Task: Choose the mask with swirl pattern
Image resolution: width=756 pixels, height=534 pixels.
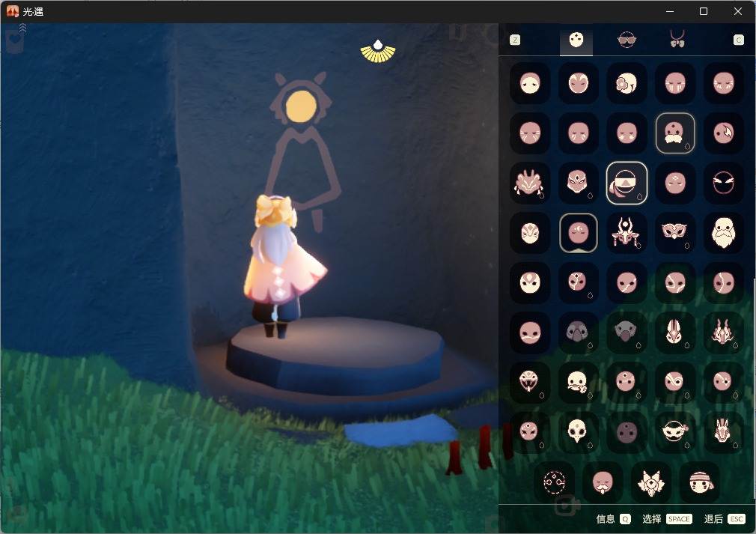Action: (675, 381)
